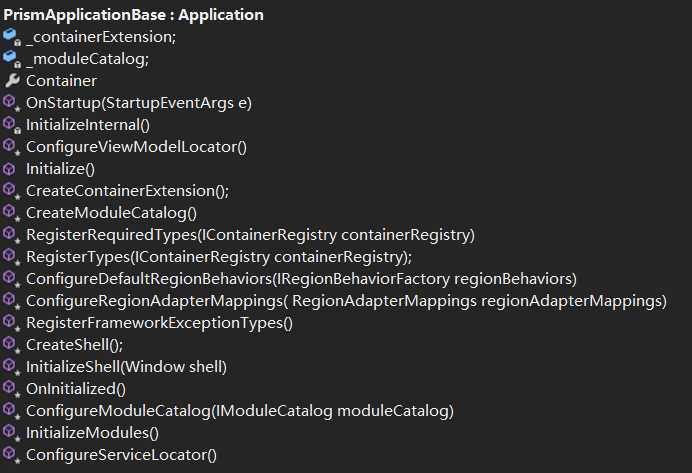Click the wrench property icon beside Container
This screenshot has height=473, width=692.
click(x=12, y=81)
